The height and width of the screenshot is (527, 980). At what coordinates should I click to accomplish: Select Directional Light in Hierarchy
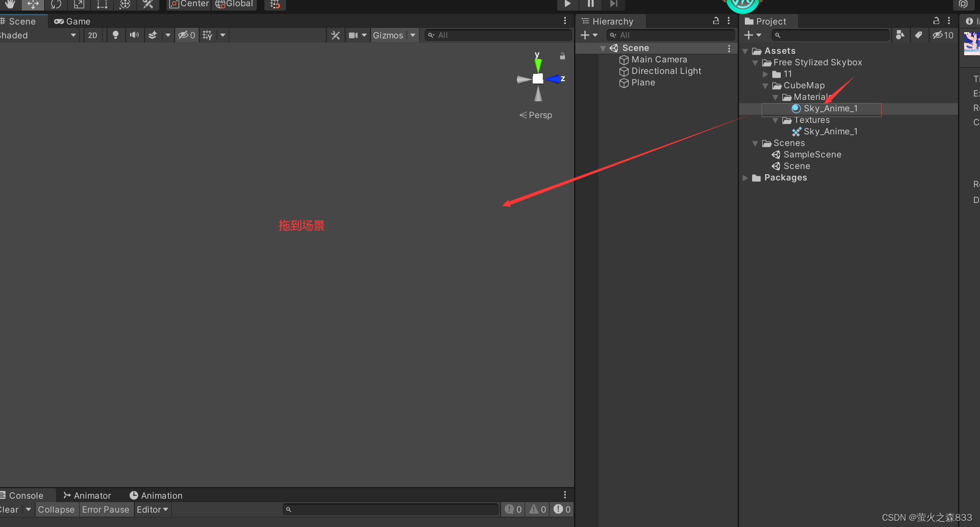point(666,71)
